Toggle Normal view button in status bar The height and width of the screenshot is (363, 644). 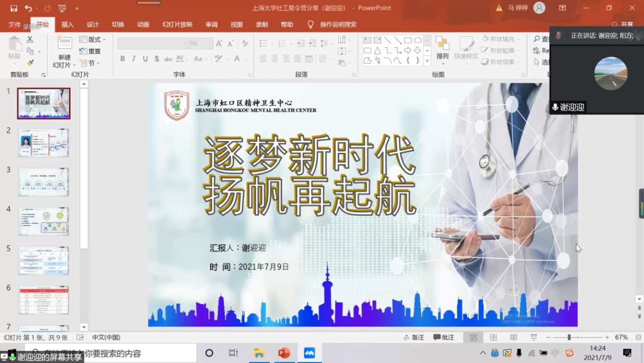(x=473, y=337)
